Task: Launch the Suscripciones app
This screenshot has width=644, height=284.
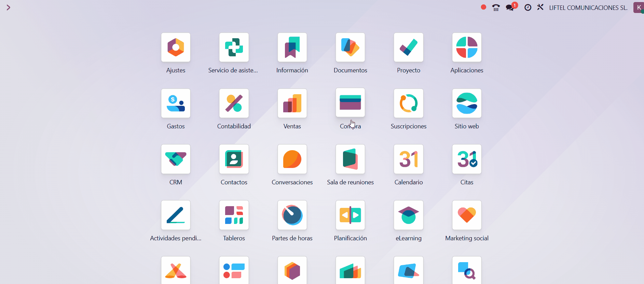Action: (408, 103)
